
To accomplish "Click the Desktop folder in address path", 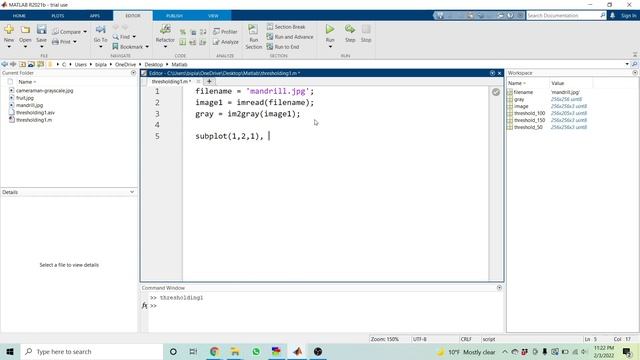I will 153,64.
